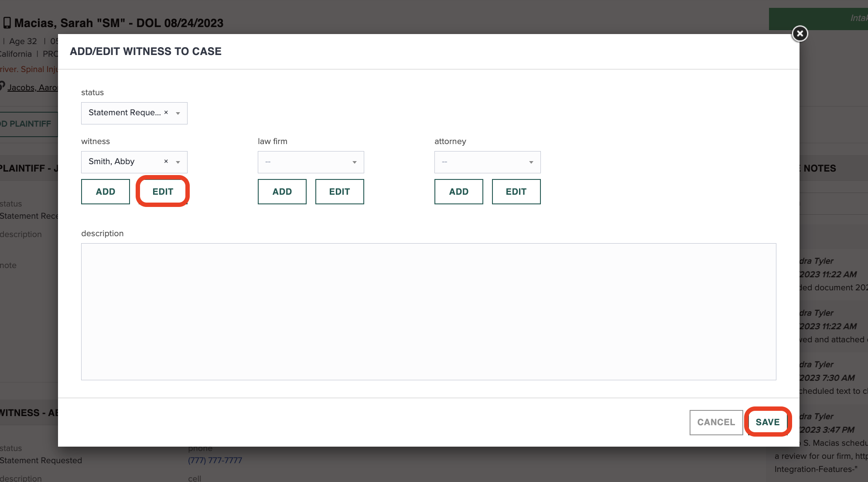
Task: Expand the witness dropdown
Action: point(178,162)
